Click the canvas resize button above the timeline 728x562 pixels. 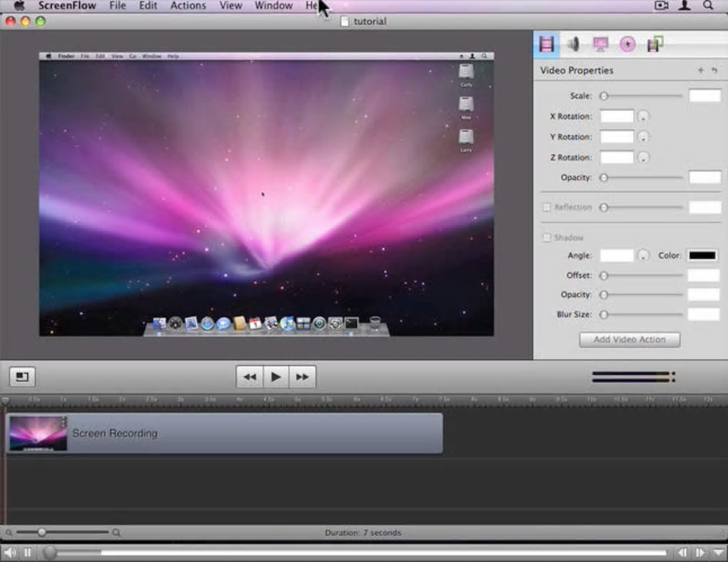[x=22, y=377]
